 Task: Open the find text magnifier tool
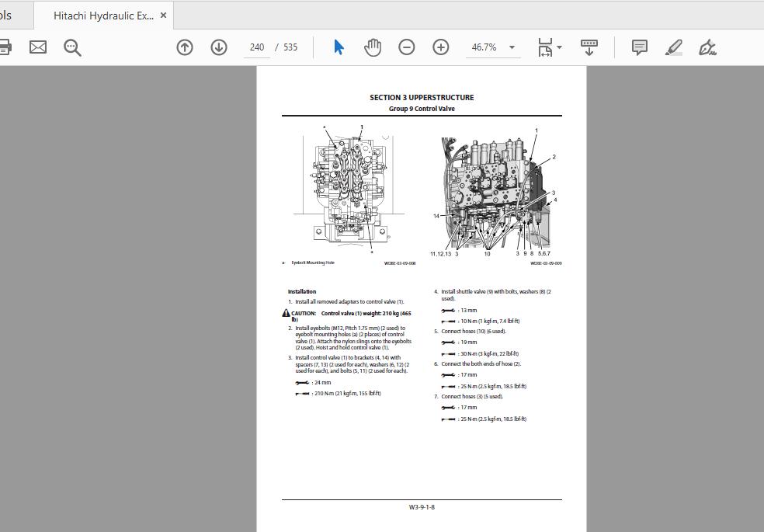coord(72,47)
